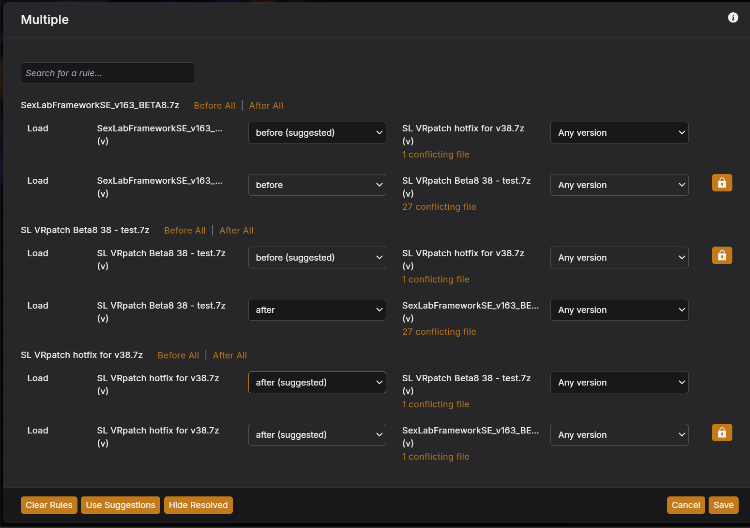This screenshot has width=750, height=528.
Task: Click the SexLabFrameworkSE_v163_BETA8.7z group heading
Action: click(x=100, y=105)
